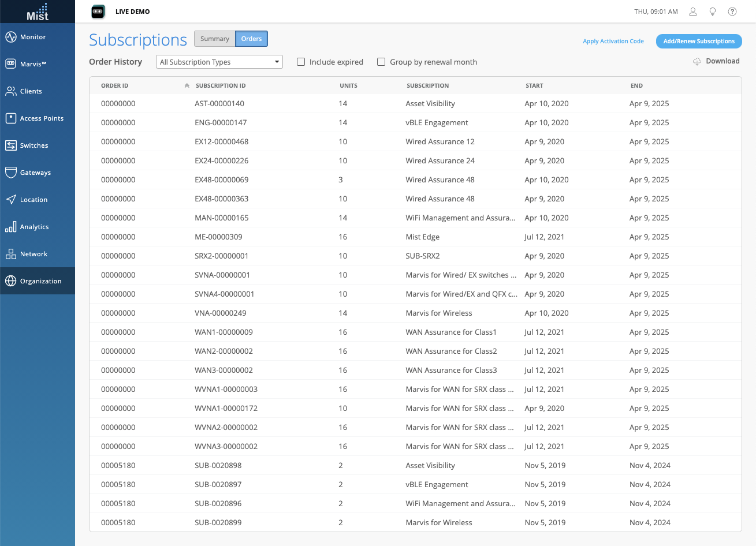756x546 pixels.
Task: Select the EX12-00000468 cell
Action: pyautogui.click(x=222, y=142)
